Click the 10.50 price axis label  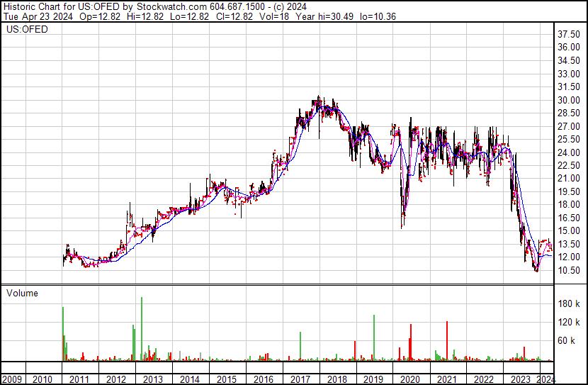[569, 270]
